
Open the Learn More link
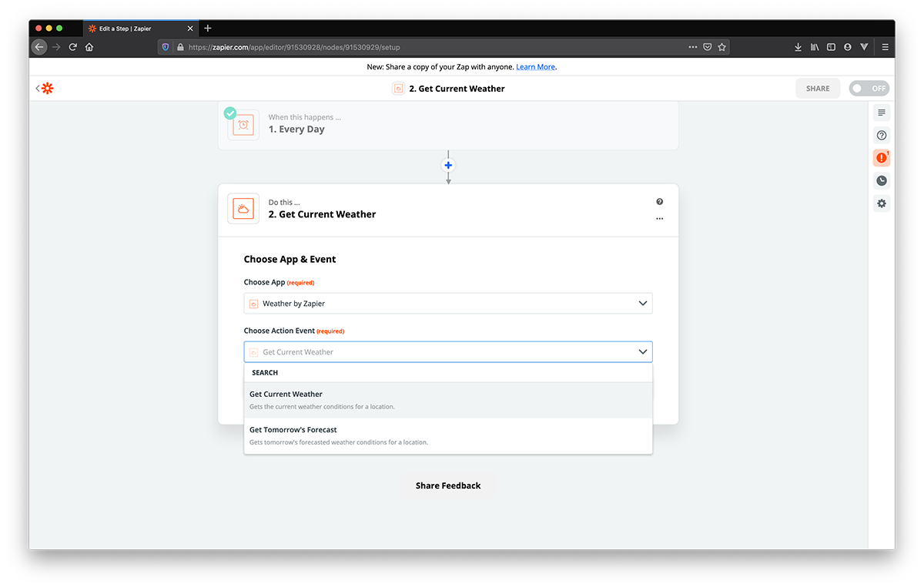point(535,67)
